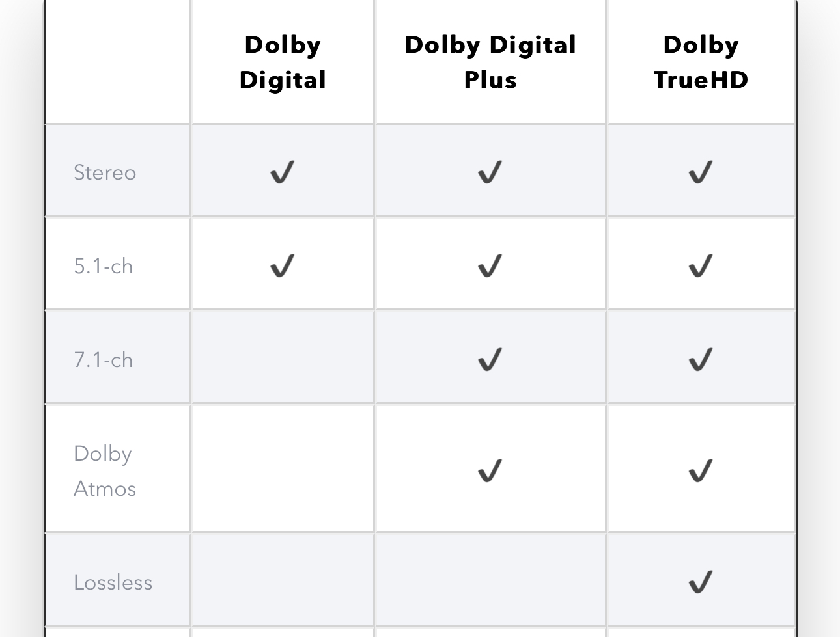
Task: Click the 5.1-ch row label
Action: [104, 266]
